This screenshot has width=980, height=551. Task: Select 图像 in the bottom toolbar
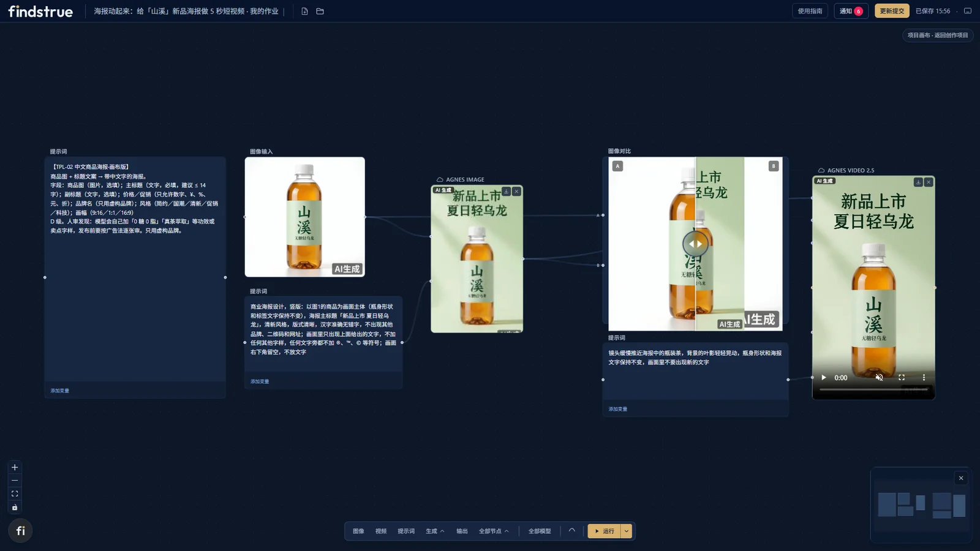click(358, 531)
